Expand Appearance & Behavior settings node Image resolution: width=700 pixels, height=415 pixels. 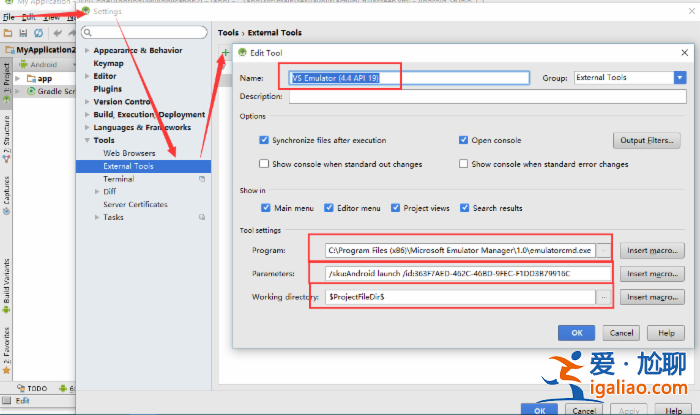point(88,50)
